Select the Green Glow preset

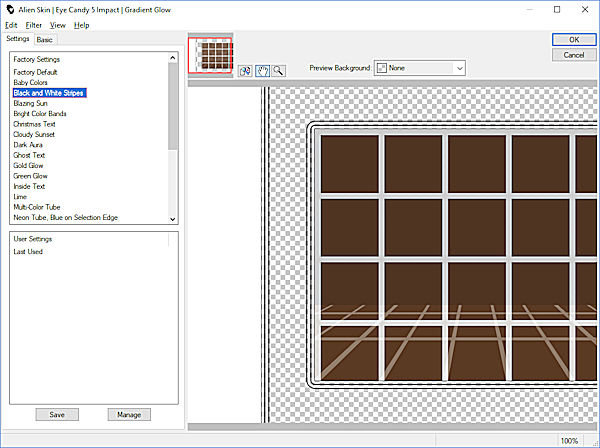point(30,176)
